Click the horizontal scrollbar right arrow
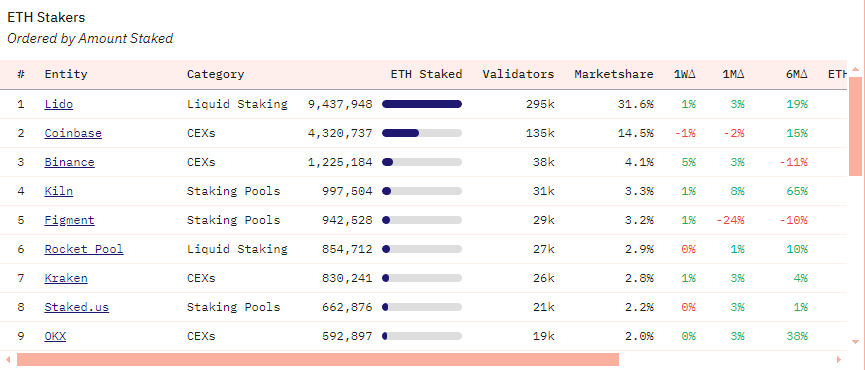Screen dimensions: 865x370 click(839, 360)
